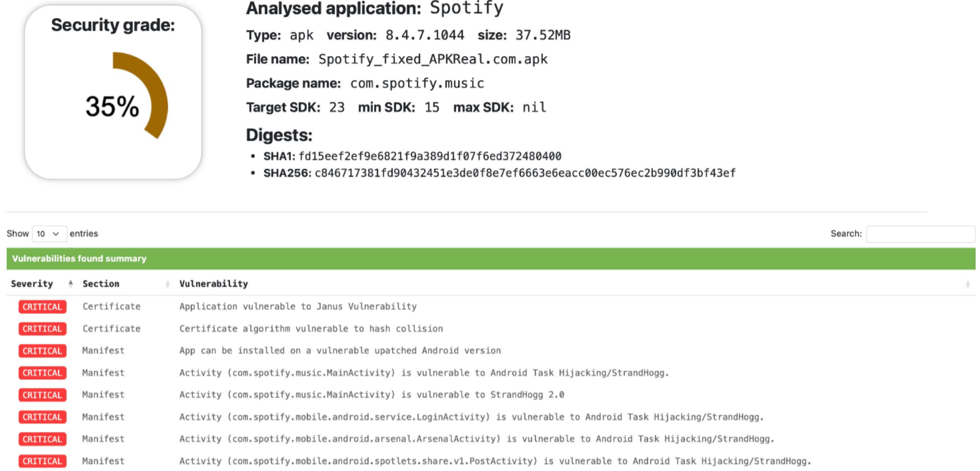
Task: Click file name Spotify_fixed_APKReal.com.apk
Action: point(432,60)
